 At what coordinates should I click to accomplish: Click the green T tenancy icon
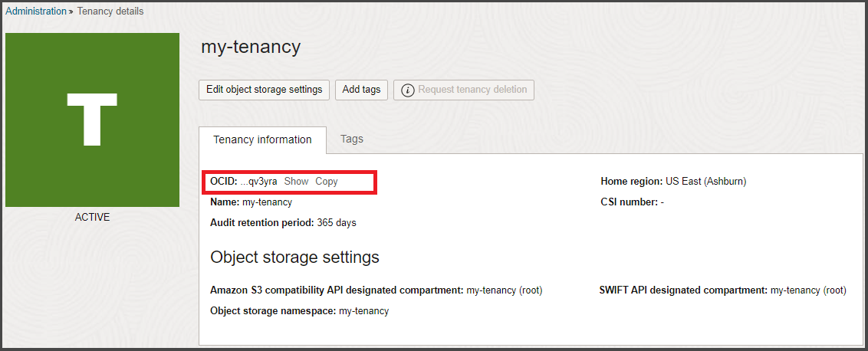click(92, 120)
